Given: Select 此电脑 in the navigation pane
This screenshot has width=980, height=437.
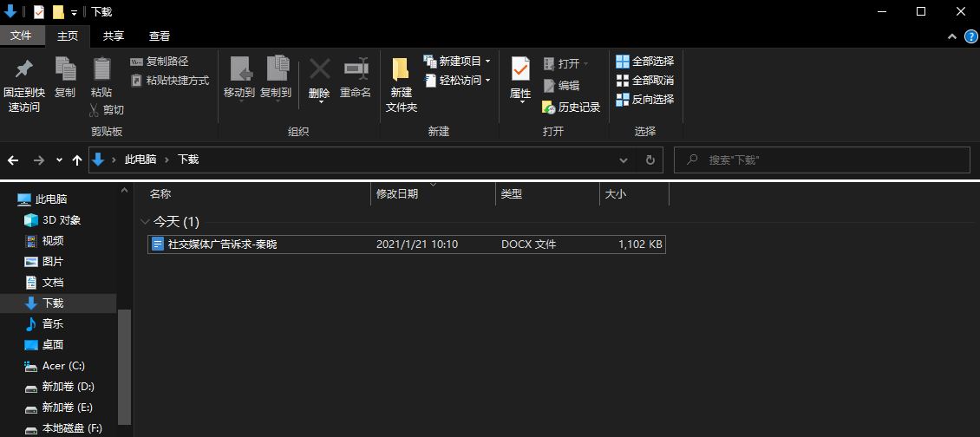Looking at the screenshot, I should pos(42,199).
